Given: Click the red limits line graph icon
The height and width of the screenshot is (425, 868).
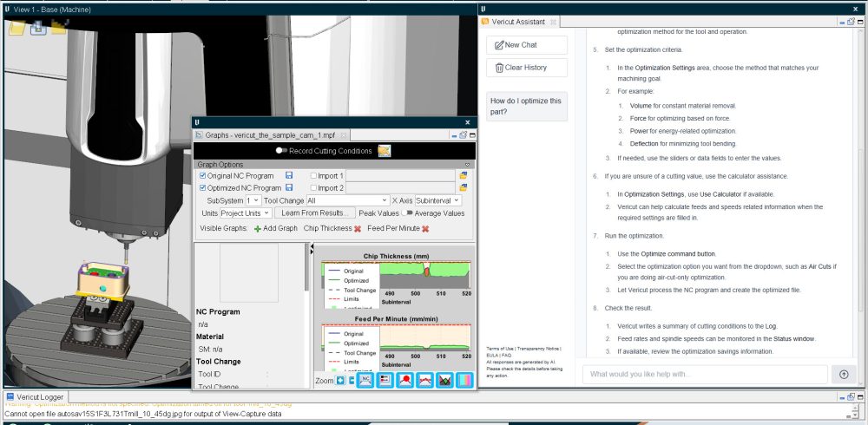Looking at the screenshot, I should click(x=425, y=380).
